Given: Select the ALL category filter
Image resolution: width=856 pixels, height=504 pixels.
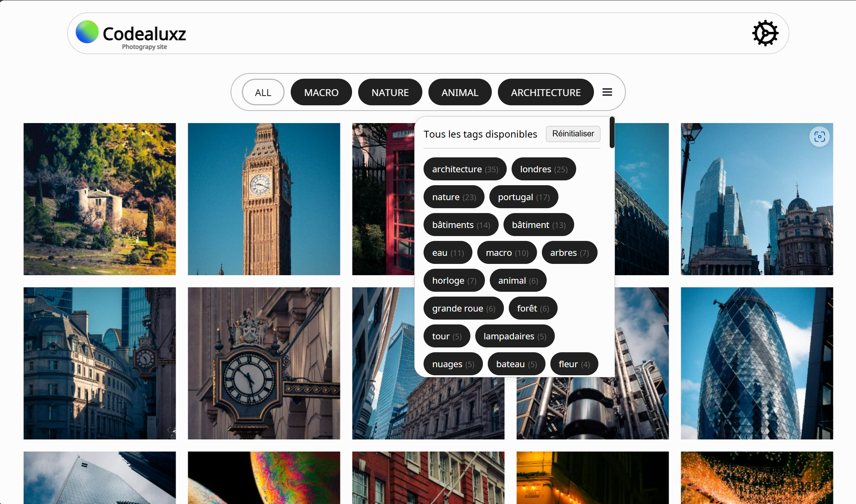Looking at the screenshot, I should [263, 92].
